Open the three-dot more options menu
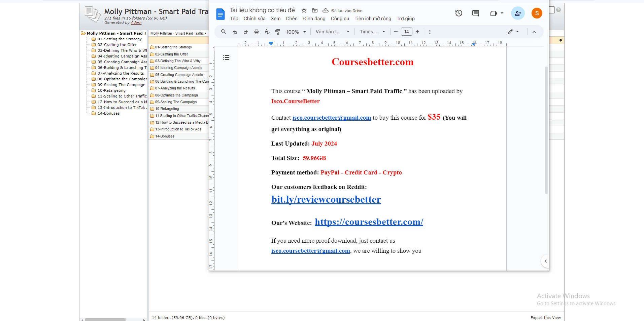This screenshot has height=321, width=644. point(430,32)
